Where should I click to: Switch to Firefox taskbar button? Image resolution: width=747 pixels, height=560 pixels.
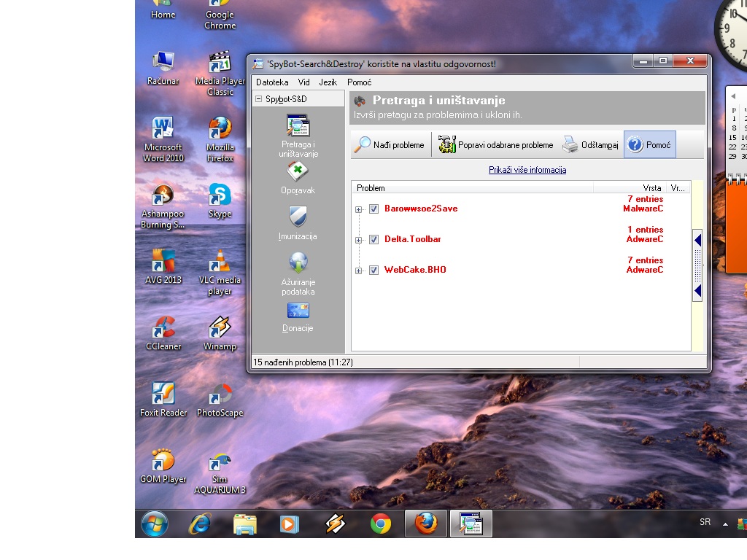point(426,524)
